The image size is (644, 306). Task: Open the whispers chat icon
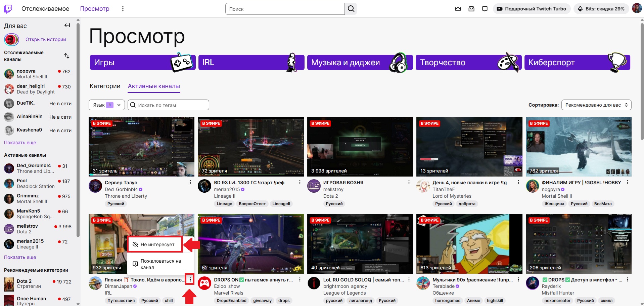point(485,9)
